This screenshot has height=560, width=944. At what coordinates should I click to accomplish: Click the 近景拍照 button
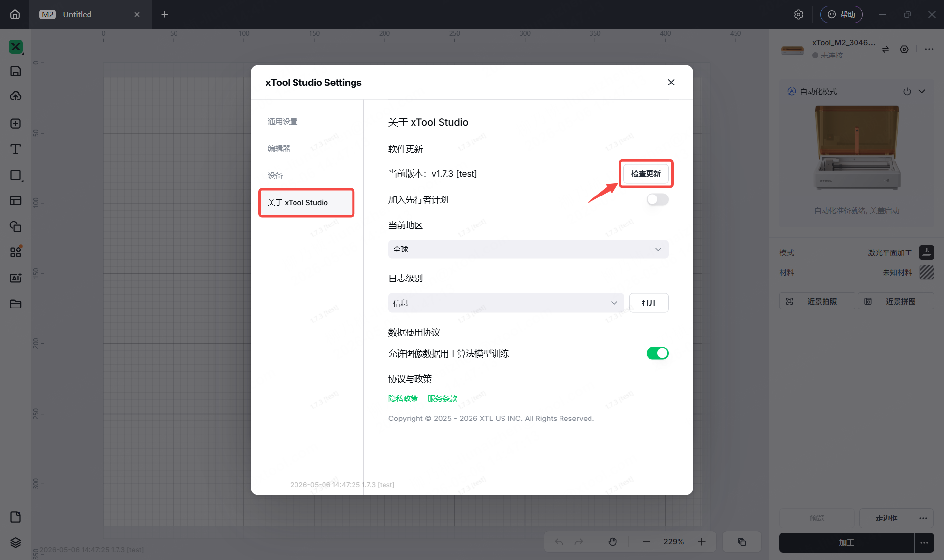(x=817, y=302)
